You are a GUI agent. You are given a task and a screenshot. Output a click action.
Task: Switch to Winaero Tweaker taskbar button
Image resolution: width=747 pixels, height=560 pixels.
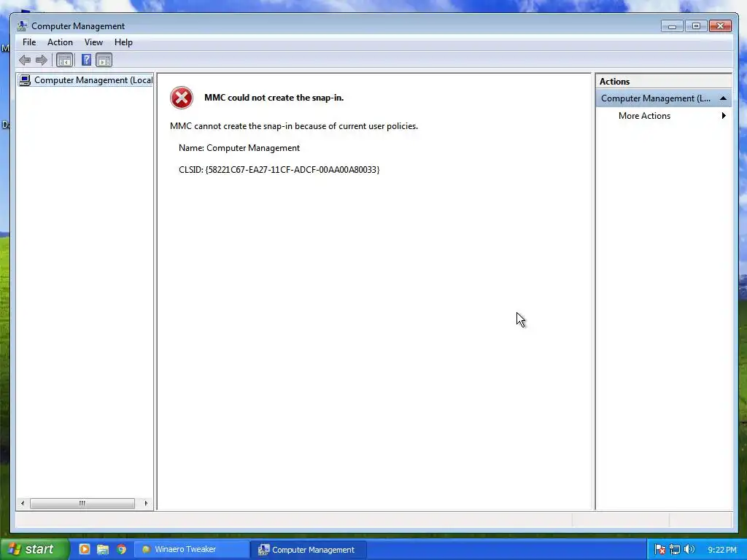[x=191, y=549]
